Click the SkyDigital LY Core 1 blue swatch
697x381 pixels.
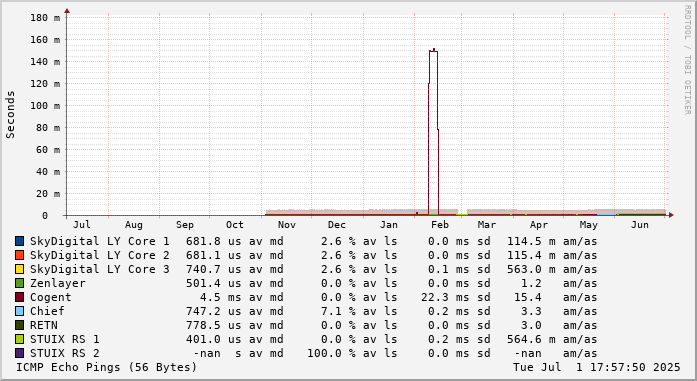(x=20, y=241)
